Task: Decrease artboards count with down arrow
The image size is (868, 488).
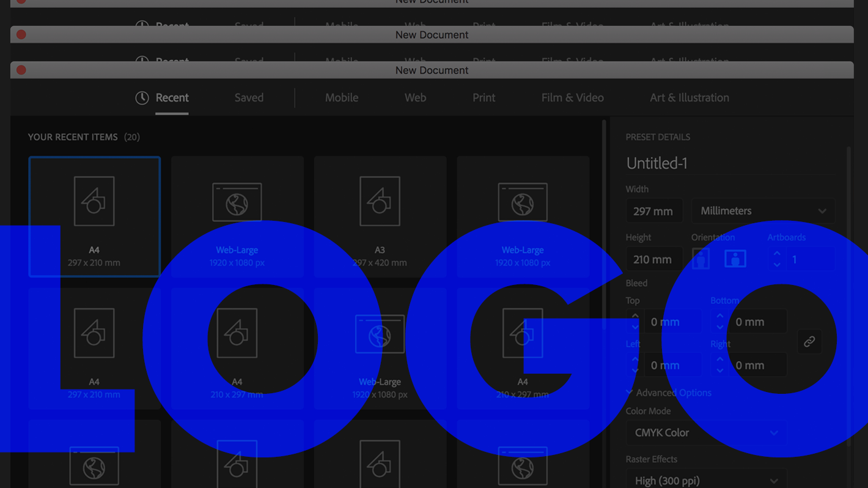Action: click(x=777, y=265)
